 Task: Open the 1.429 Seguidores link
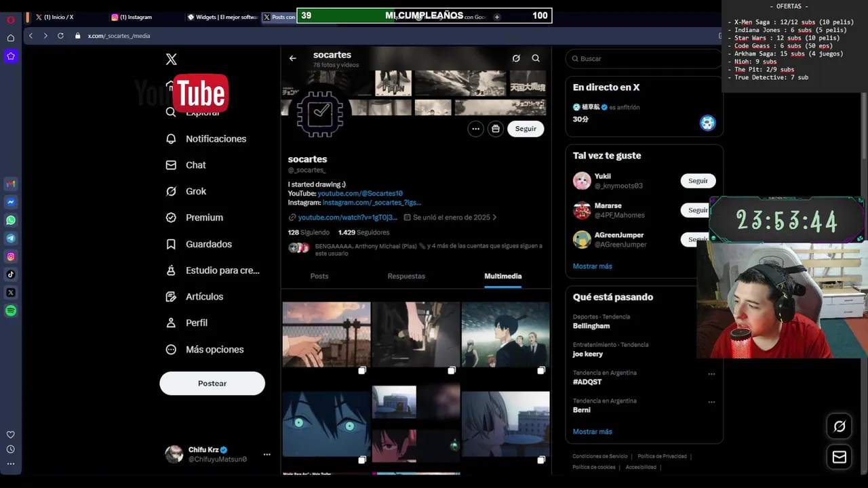tap(363, 232)
